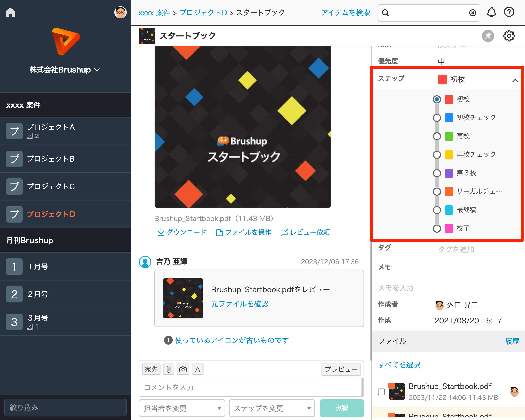Click the large スタートブック PDF preview image
The height and width of the screenshot is (420, 525).
(x=243, y=127)
